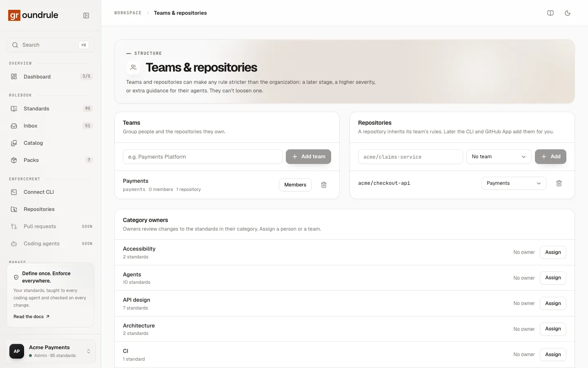Assign an owner to CI category
Screen dimensions: 588x368
click(553, 355)
